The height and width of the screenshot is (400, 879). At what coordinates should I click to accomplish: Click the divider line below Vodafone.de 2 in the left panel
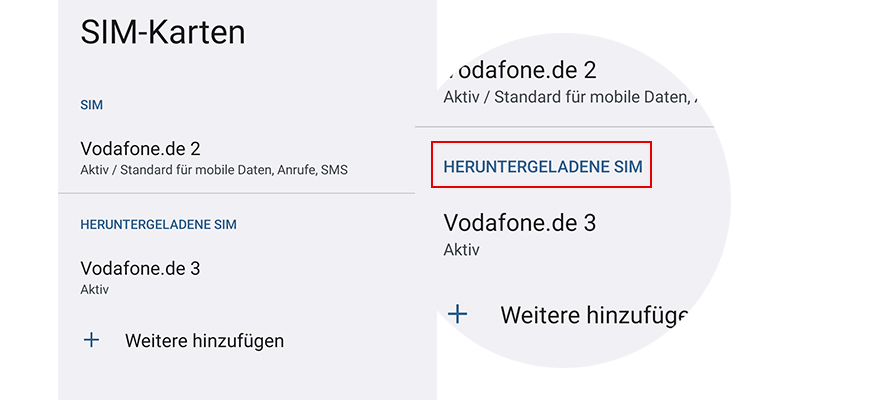(237, 193)
